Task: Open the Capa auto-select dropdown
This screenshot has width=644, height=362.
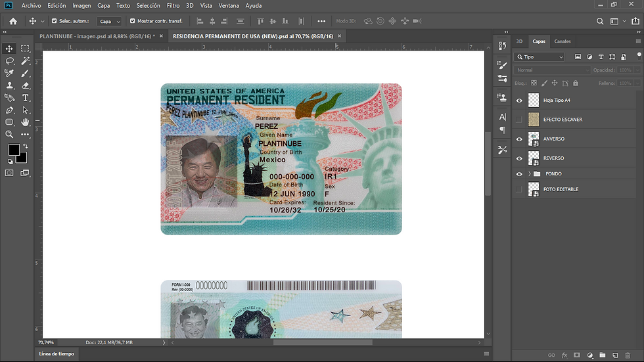Action: (x=109, y=21)
